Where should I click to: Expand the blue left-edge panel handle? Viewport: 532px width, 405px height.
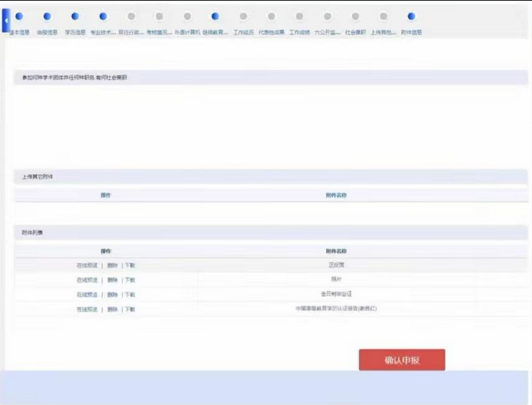6,20
